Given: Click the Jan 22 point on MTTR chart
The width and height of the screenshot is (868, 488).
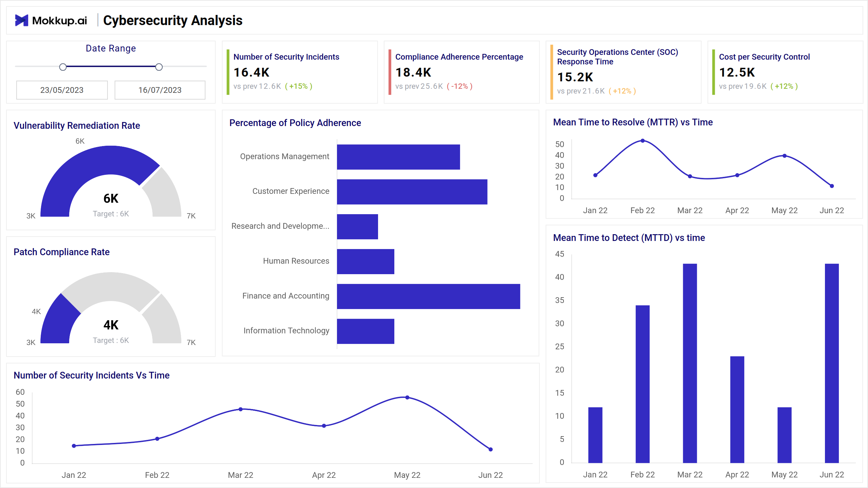Looking at the screenshot, I should 595,175.
